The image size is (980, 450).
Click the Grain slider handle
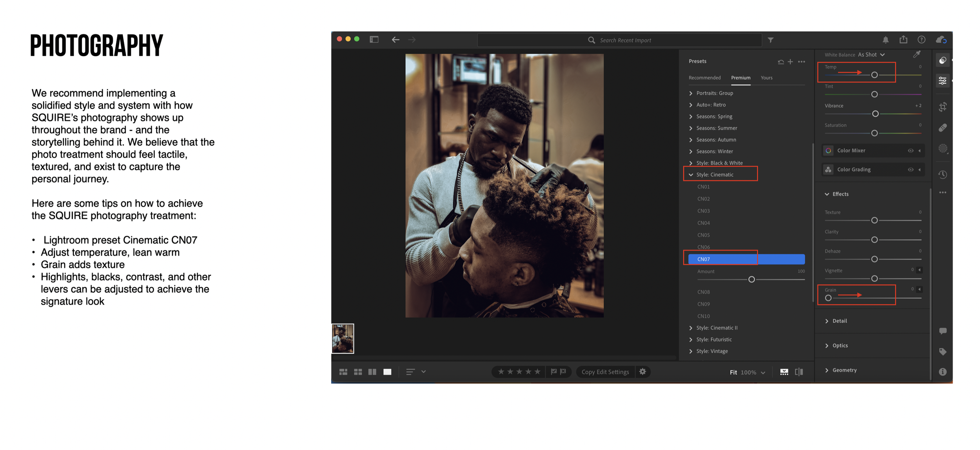(828, 298)
